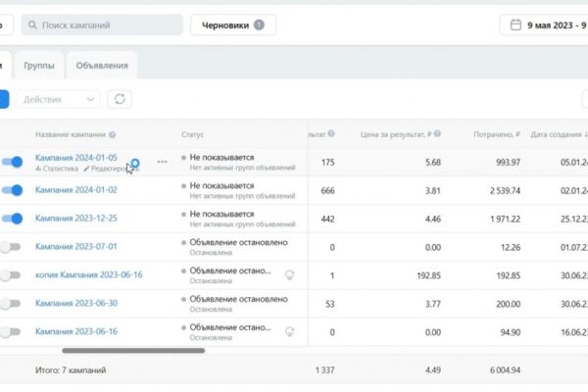
Task: Open Статистика for Кампания 2024-01-05
Action: click(57, 169)
